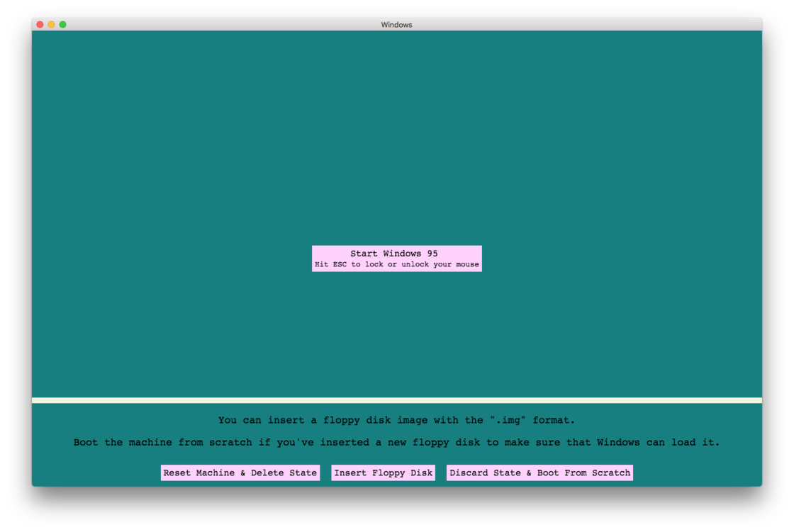Reset the emulated machine and delete its state
Screen dimensions: 794x532
[x=240, y=472]
